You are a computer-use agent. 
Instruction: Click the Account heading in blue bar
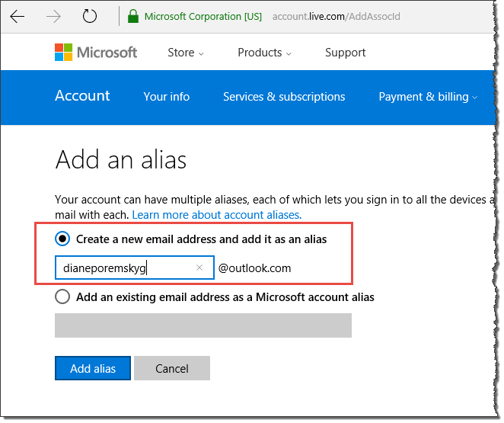pos(82,96)
